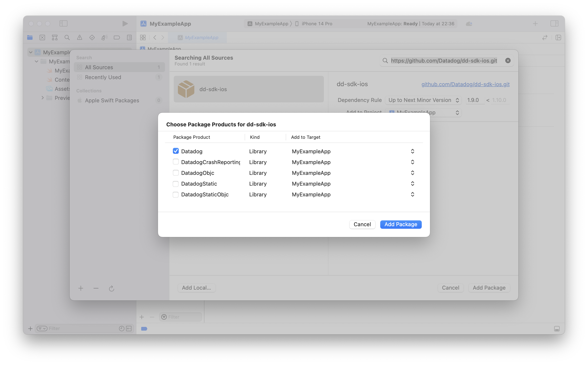This screenshot has width=588, height=365.
Task: Open the related items grid icon
Action: coord(143,37)
